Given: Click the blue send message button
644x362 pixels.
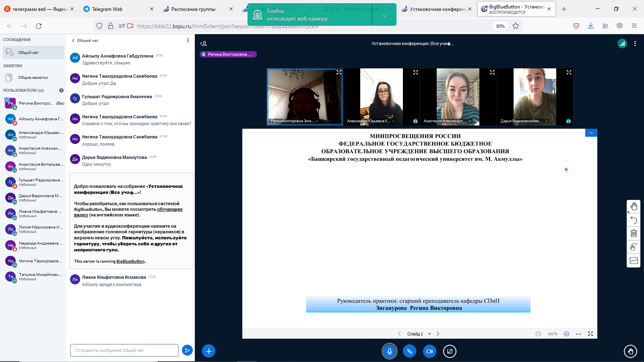Looking at the screenshot, I should tap(187, 350).
